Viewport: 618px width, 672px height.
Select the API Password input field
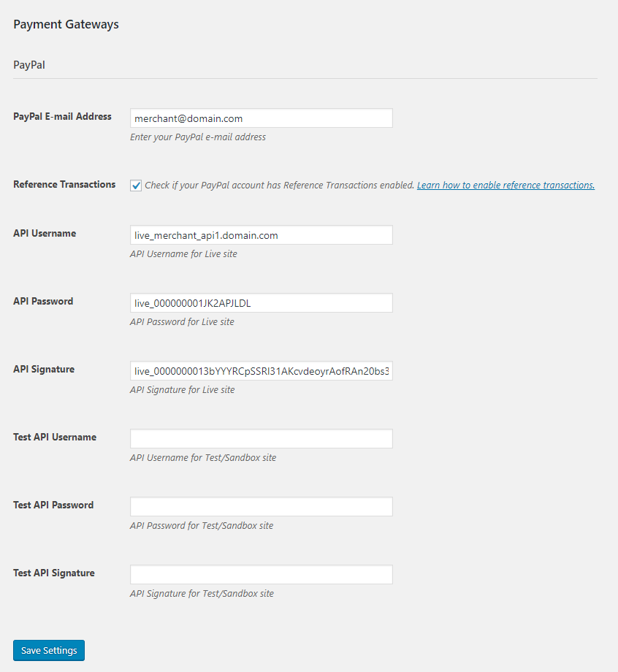pyautogui.click(x=261, y=303)
